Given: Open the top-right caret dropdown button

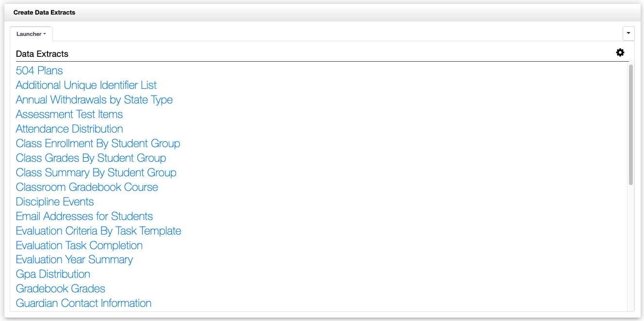Looking at the screenshot, I should (x=628, y=33).
